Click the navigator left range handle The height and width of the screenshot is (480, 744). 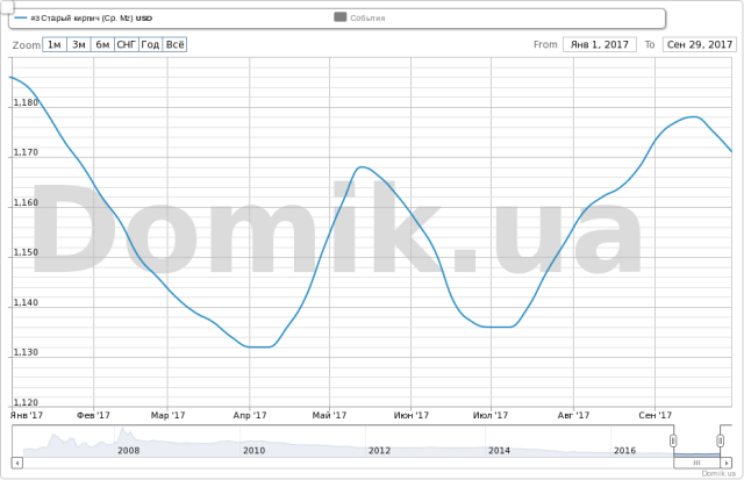tap(673, 441)
